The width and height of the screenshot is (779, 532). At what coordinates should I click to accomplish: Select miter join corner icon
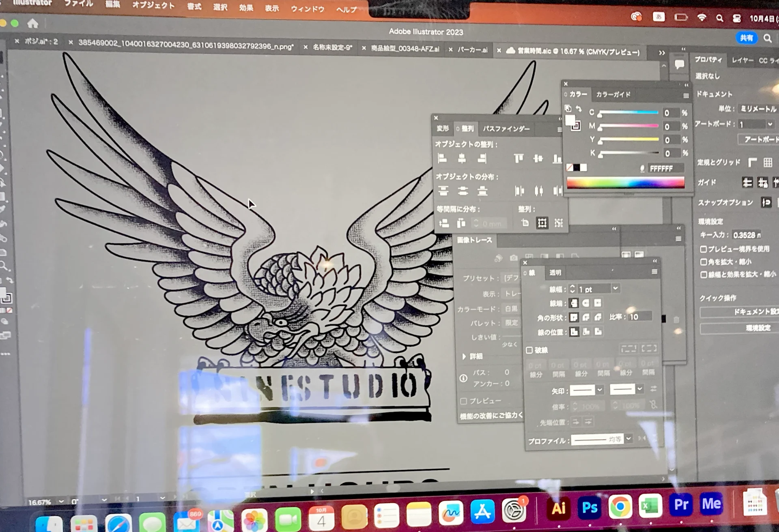point(574,317)
